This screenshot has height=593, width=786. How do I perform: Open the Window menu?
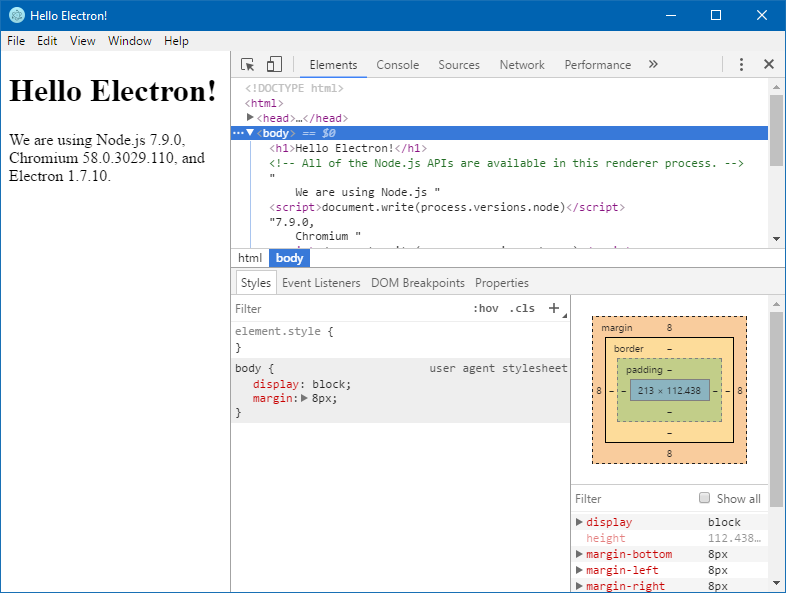tap(130, 41)
